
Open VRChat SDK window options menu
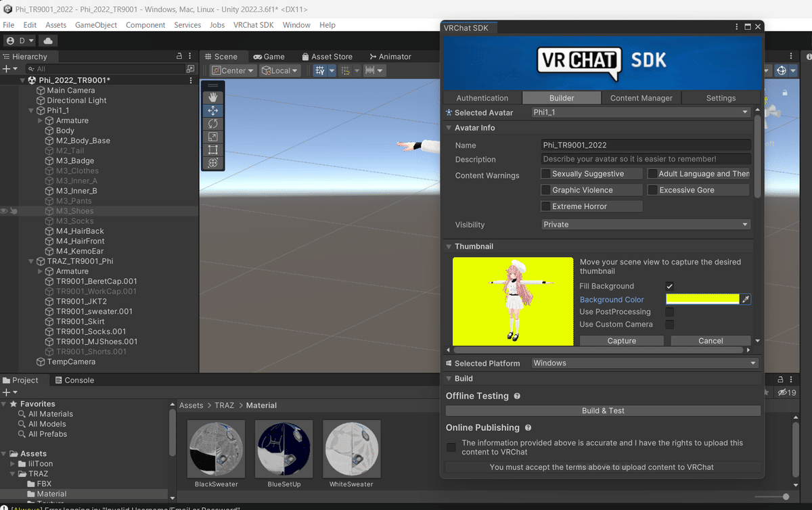737,27
